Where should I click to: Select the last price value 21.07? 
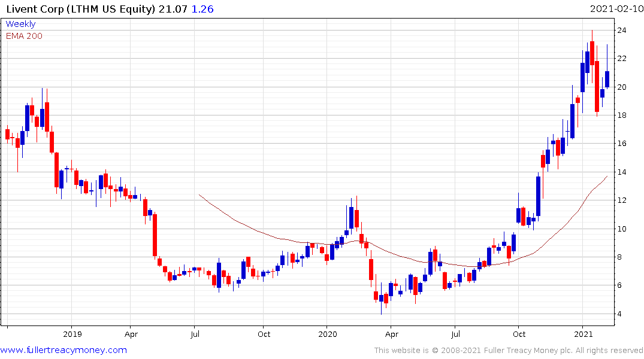point(173,9)
